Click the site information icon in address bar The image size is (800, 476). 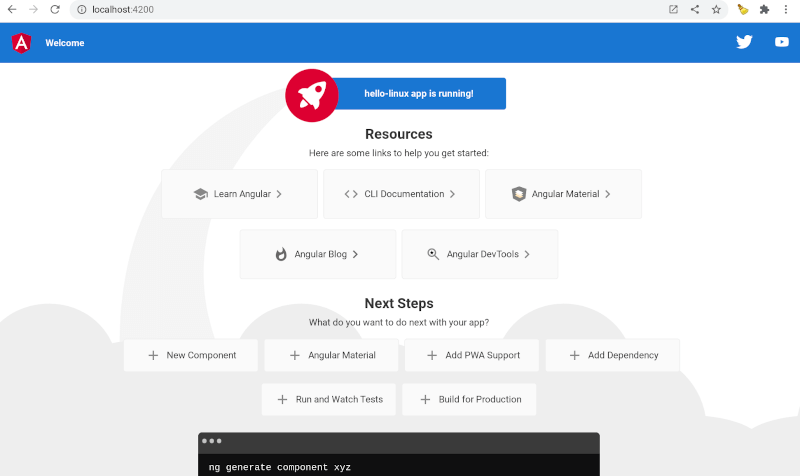click(82, 9)
